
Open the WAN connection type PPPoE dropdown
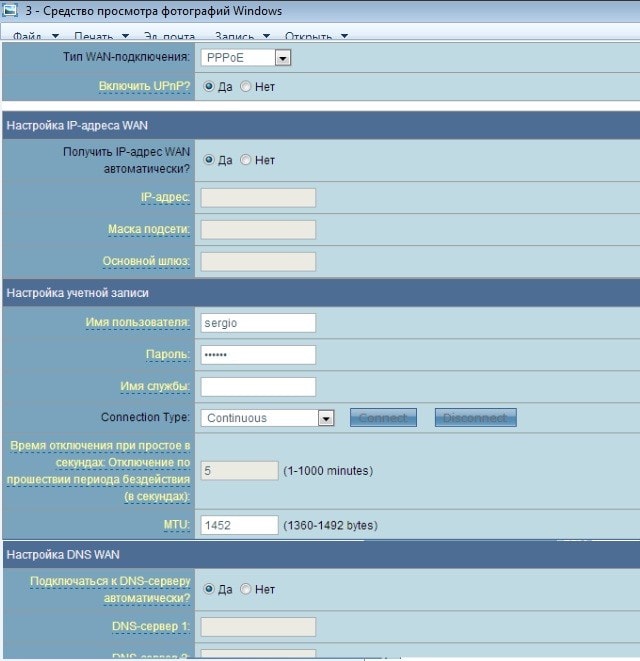(246, 58)
